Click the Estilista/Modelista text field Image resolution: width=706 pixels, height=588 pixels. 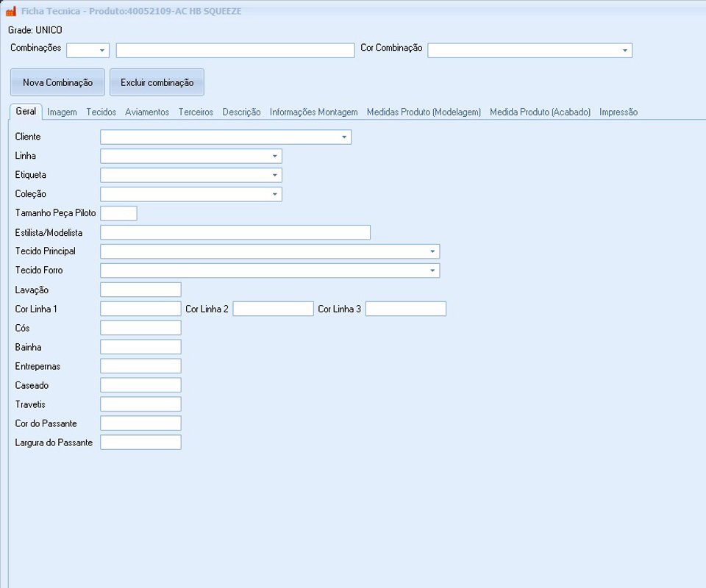pos(235,233)
